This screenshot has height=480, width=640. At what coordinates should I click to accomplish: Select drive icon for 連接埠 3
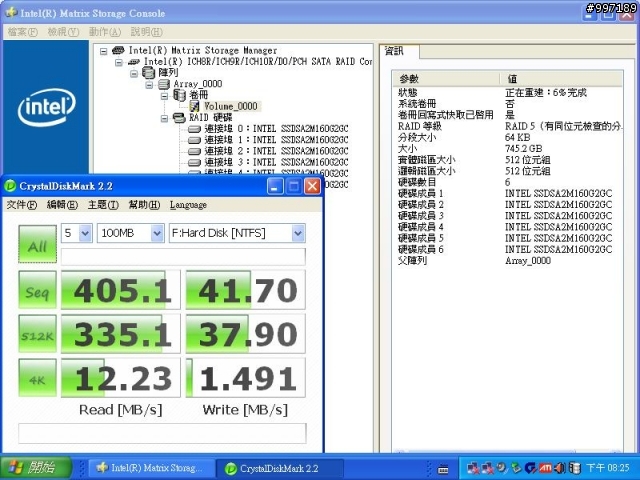(x=194, y=163)
